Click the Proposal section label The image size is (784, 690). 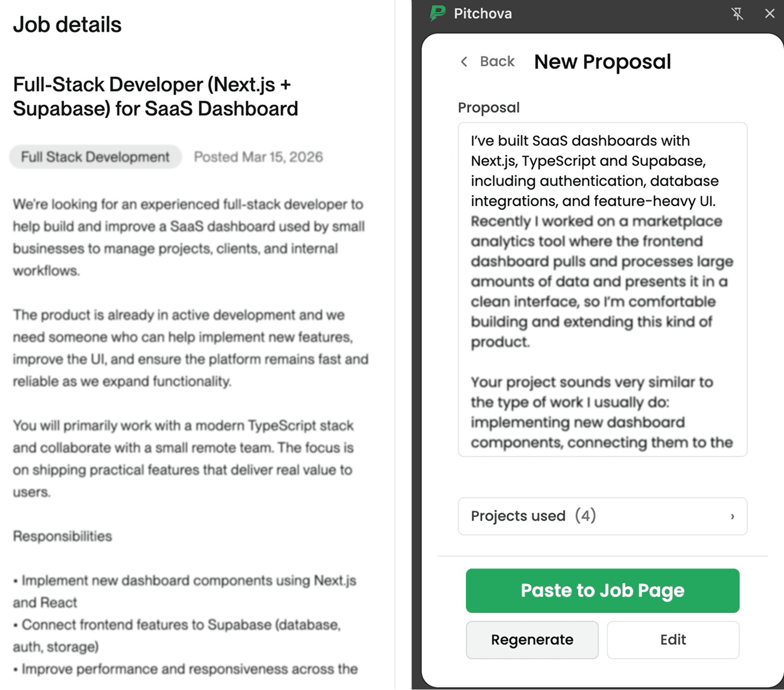488,107
